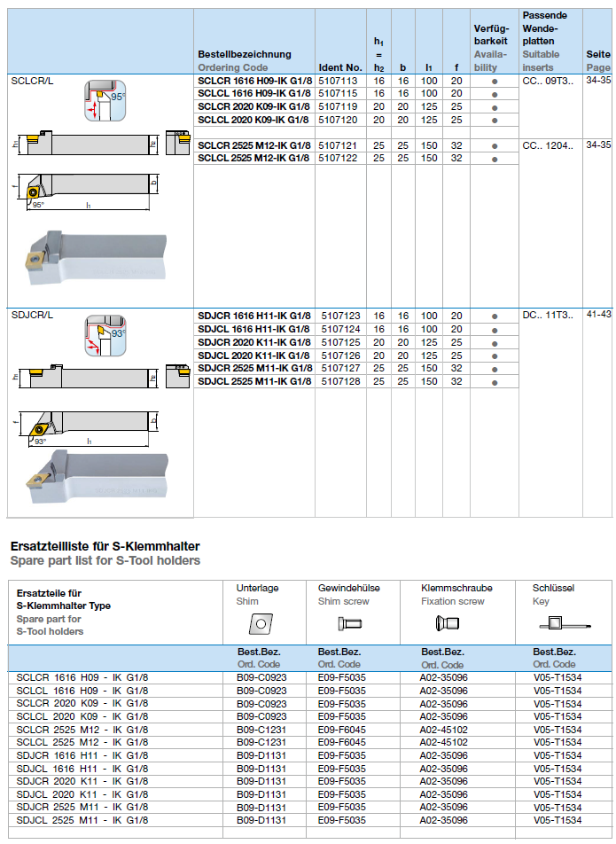Screen dimensions: 616x844
Task: Click the SCLCR/L top-view dimension drawing
Action: point(86,189)
